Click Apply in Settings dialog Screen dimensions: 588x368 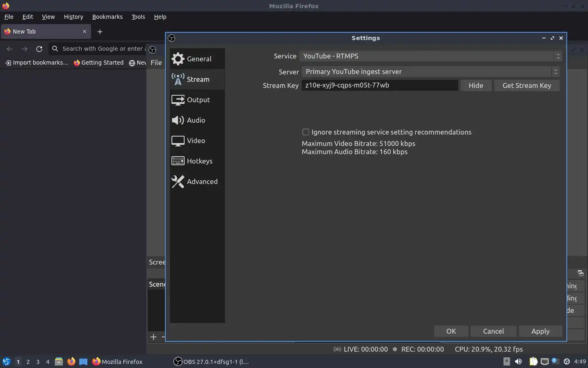(540, 331)
